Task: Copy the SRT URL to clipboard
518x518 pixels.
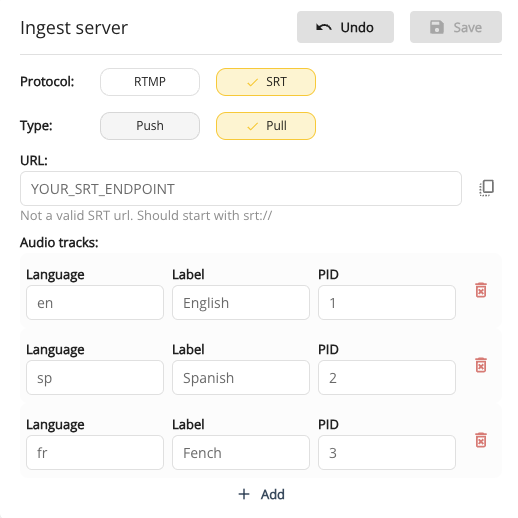Action: click(487, 188)
